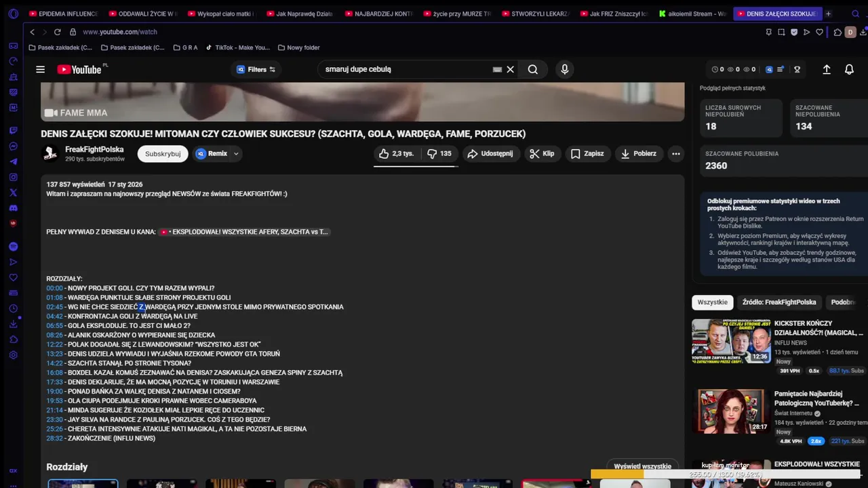The image size is (868, 488).
Task: Click the Udostępnij share button
Action: (490, 154)
